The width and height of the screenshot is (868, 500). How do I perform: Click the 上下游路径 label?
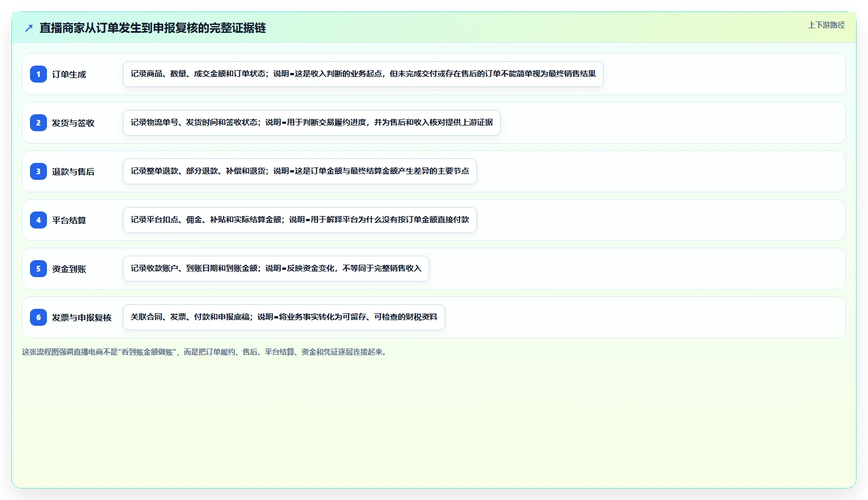coord(826,25)
